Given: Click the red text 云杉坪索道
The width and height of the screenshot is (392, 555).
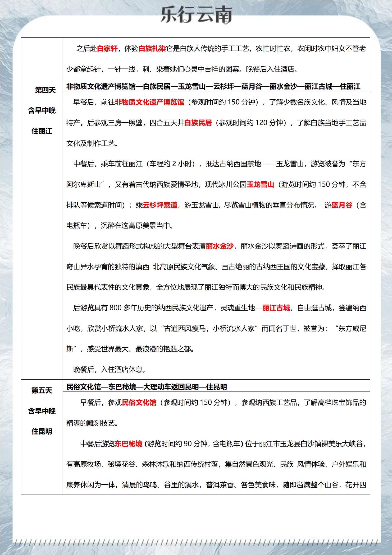Looking at the screenshot, I should click(x=160, y=205).
